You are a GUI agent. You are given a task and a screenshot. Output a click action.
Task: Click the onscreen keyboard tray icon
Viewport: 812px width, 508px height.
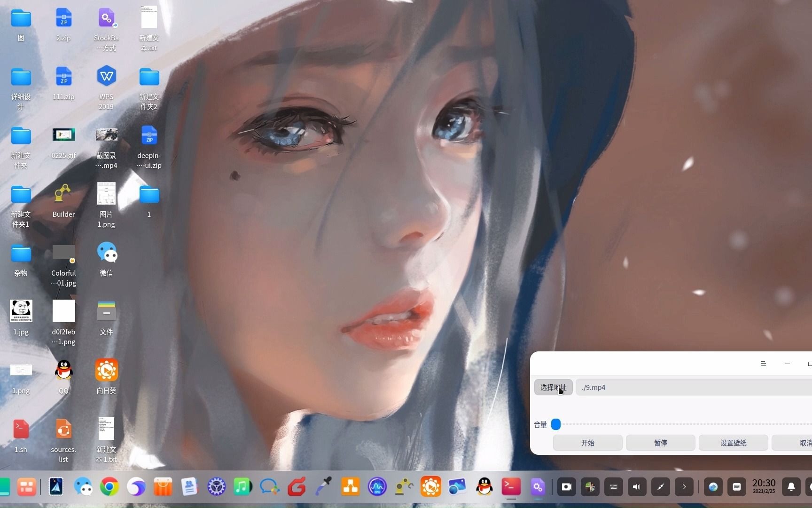coord(613,487)
